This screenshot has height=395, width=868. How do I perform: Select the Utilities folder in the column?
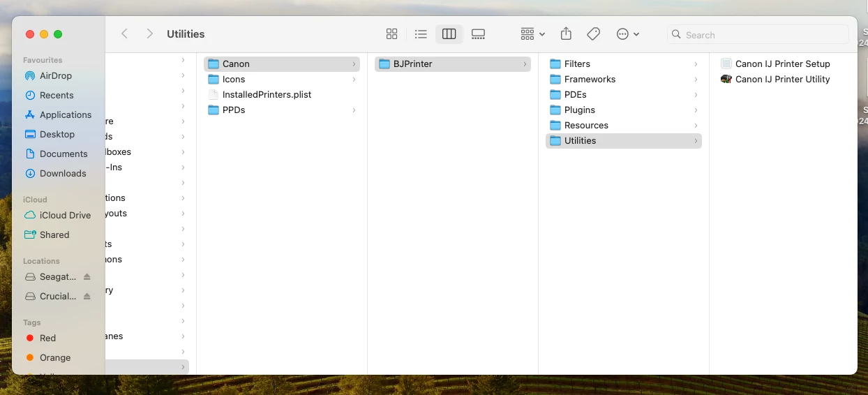tap(624, 140)
